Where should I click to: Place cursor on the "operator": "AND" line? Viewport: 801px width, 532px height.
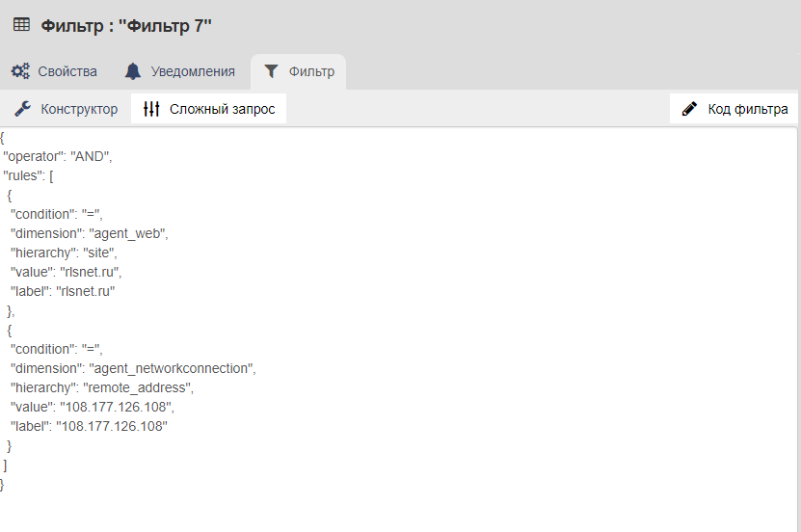click(57, 156)
